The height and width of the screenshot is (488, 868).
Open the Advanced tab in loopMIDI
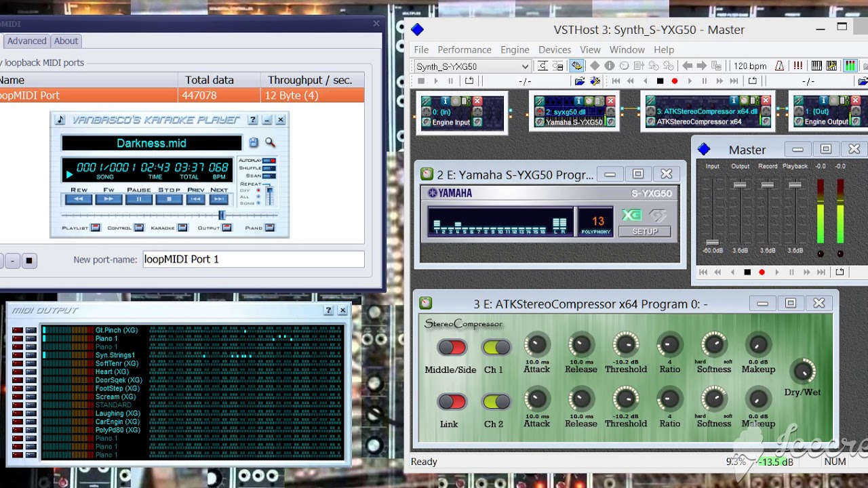coord(26,41)
